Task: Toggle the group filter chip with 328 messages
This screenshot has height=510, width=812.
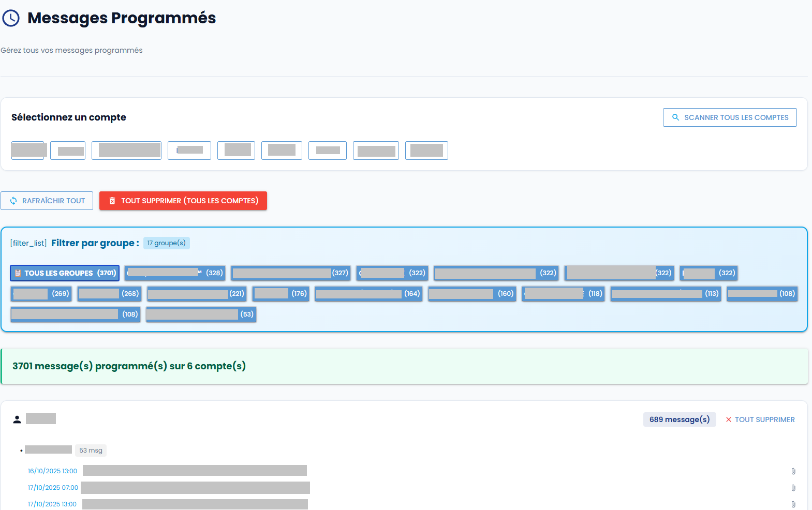Action: click(175, 273)
